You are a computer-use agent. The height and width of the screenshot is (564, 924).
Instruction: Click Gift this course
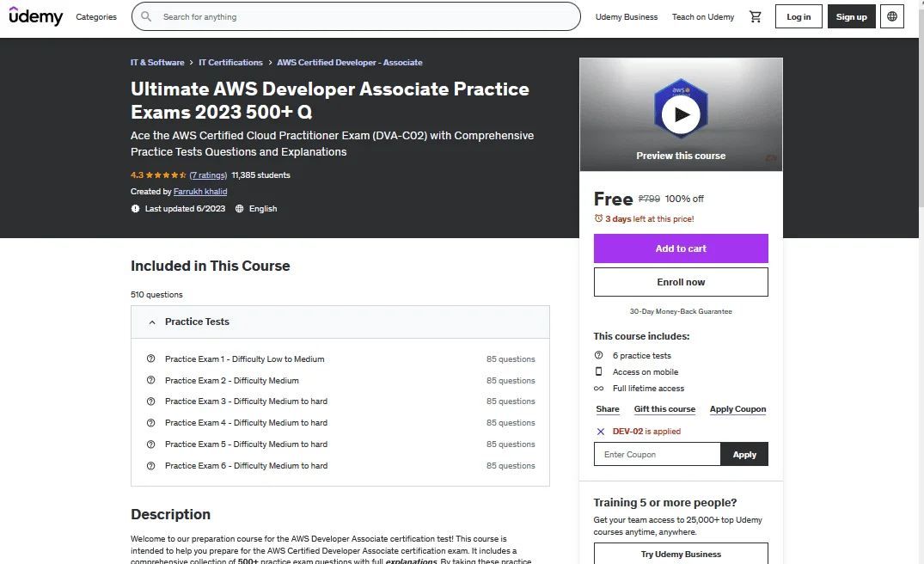[664, 409]
